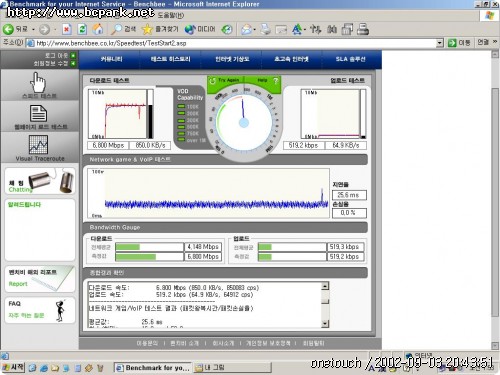Click the '850,0 KB/s' download value
The width and height of the screenshot is (500, 375).
pos(150,145)
